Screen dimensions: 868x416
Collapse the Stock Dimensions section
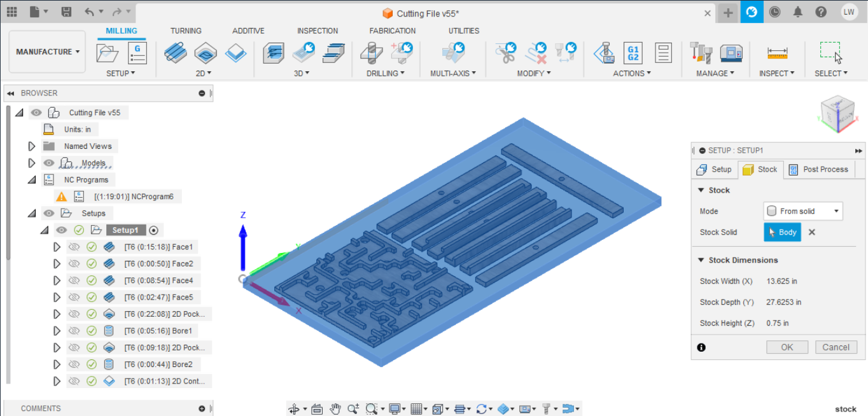[701, 260]
